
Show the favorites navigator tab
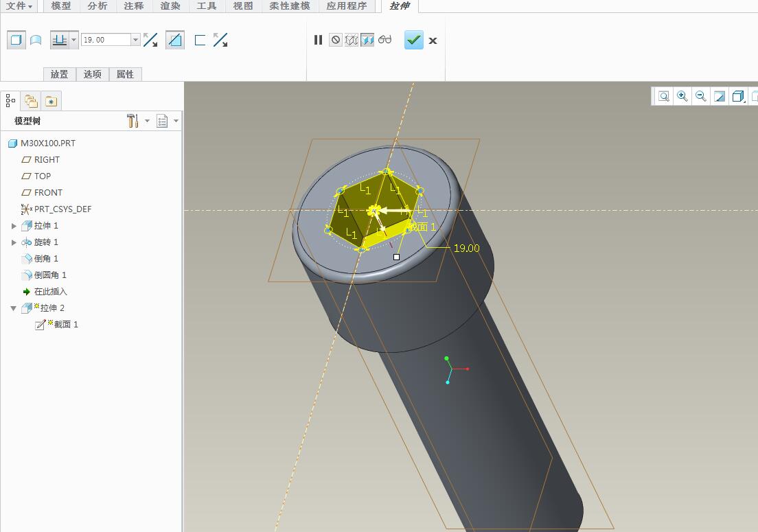pos(51,101)
